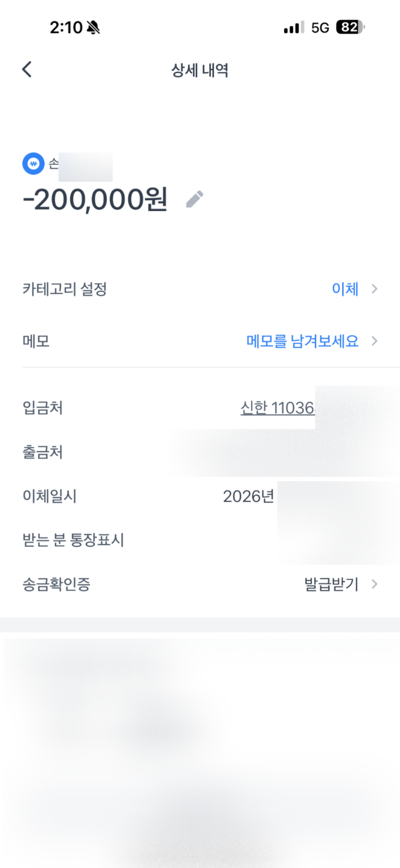Open the chevron next to 메모를 남겨보세요
The image size is (400, 868).
[x=374, y=341]
